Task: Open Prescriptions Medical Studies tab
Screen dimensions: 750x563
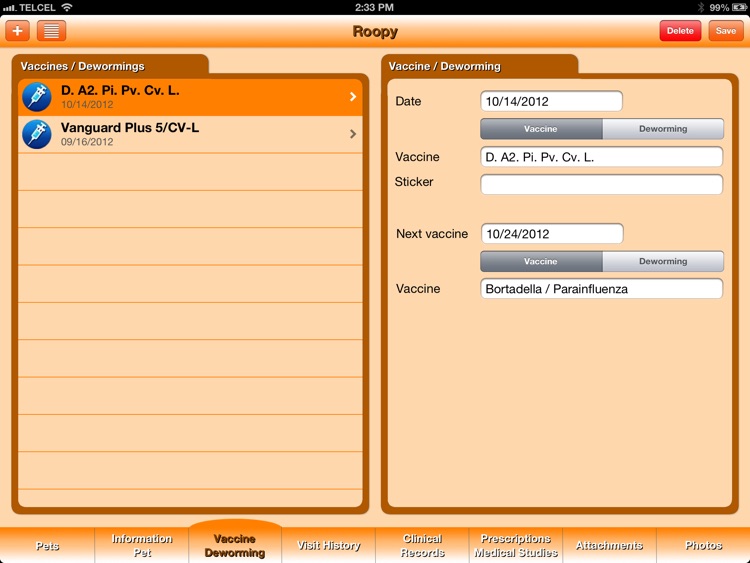Action: 516,545
